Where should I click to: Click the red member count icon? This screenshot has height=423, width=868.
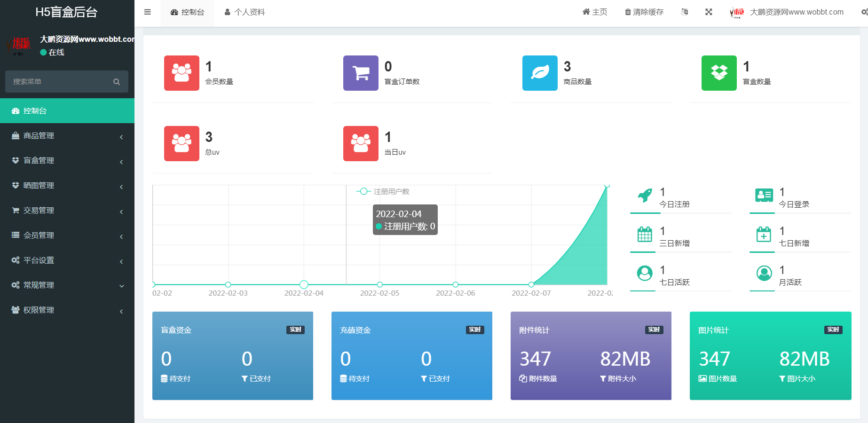point(181,73)
